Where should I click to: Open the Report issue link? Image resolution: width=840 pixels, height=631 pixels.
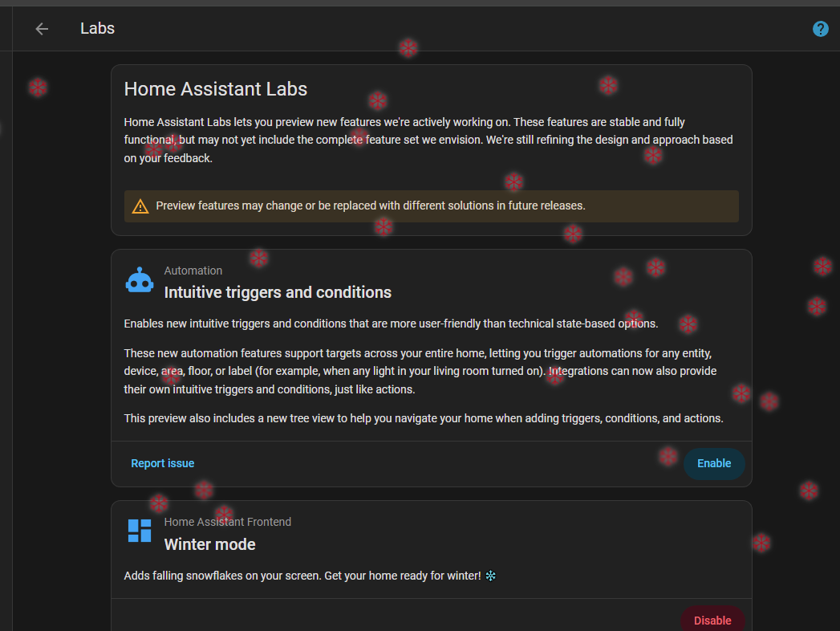[x=163, y=463]
